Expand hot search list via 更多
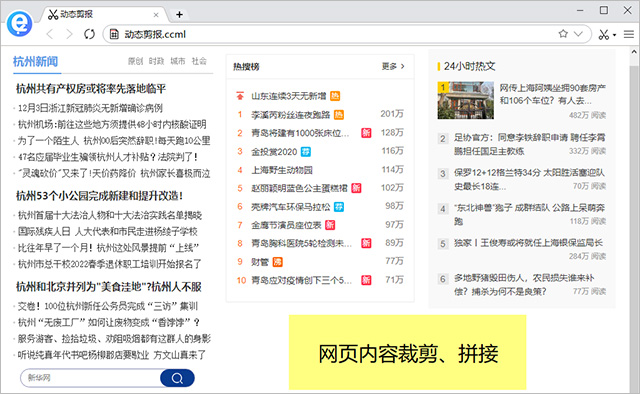Image resolution: width=640 pixels, height=394 pixels. point(393,66)
